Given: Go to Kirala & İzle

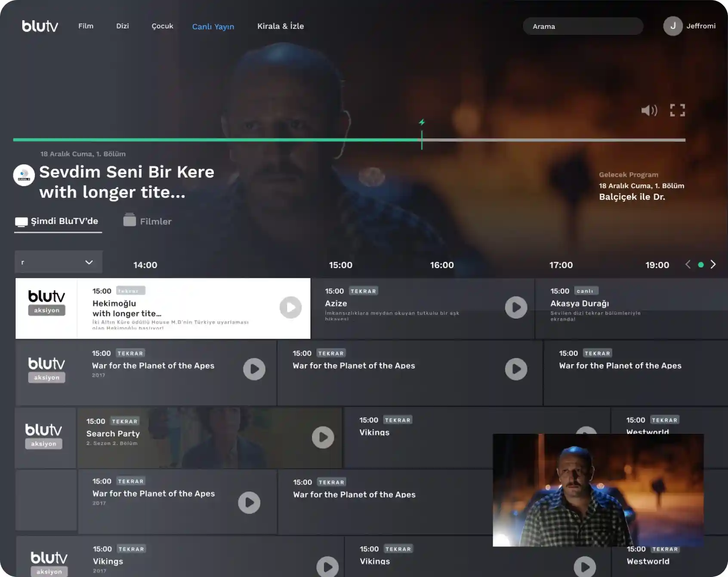Looking at the screenshot, I should pyautogui.click(x=281, y=26).
